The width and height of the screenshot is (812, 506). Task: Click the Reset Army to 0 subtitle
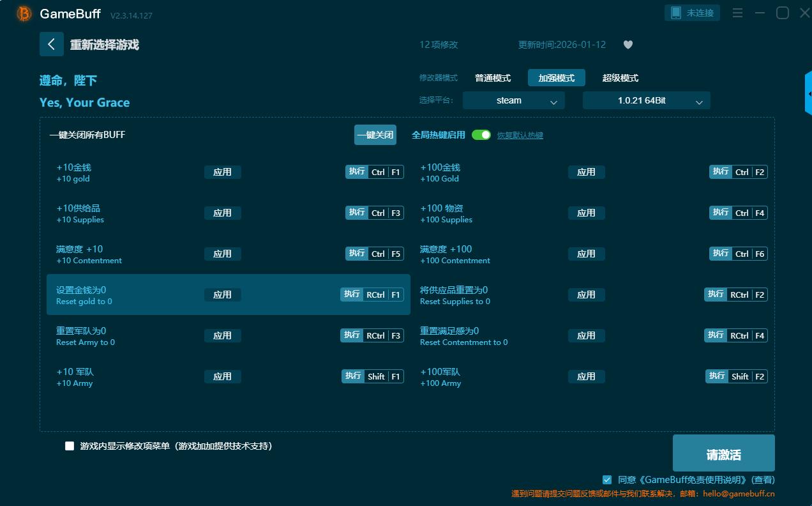point(86,342)
